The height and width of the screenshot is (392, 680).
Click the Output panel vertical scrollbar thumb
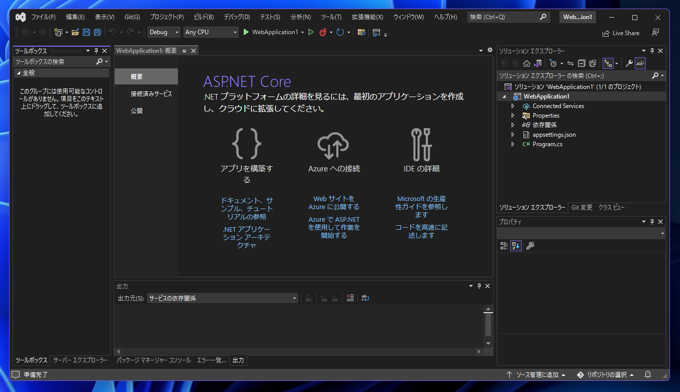click(488, 325)
